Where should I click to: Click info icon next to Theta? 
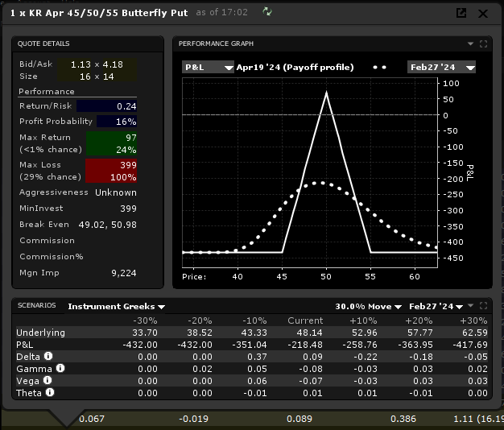click(x=51, y=392)
